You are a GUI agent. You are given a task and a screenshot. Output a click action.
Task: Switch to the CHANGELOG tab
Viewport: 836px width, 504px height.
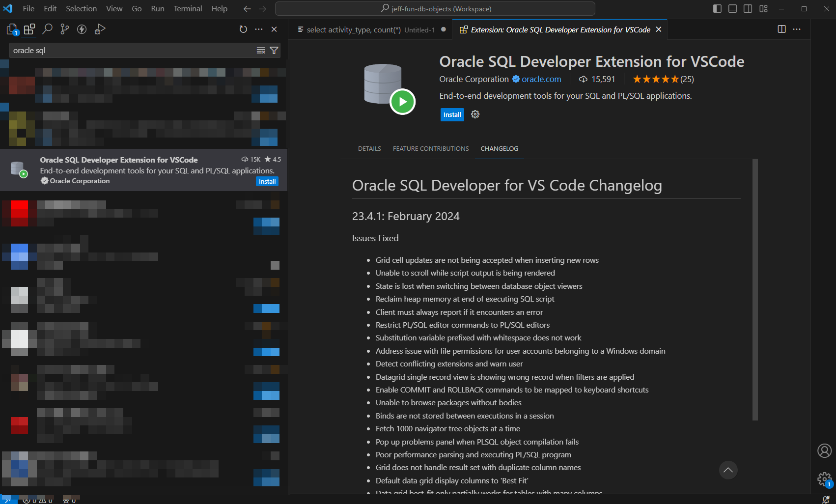[x=499, y=149]
